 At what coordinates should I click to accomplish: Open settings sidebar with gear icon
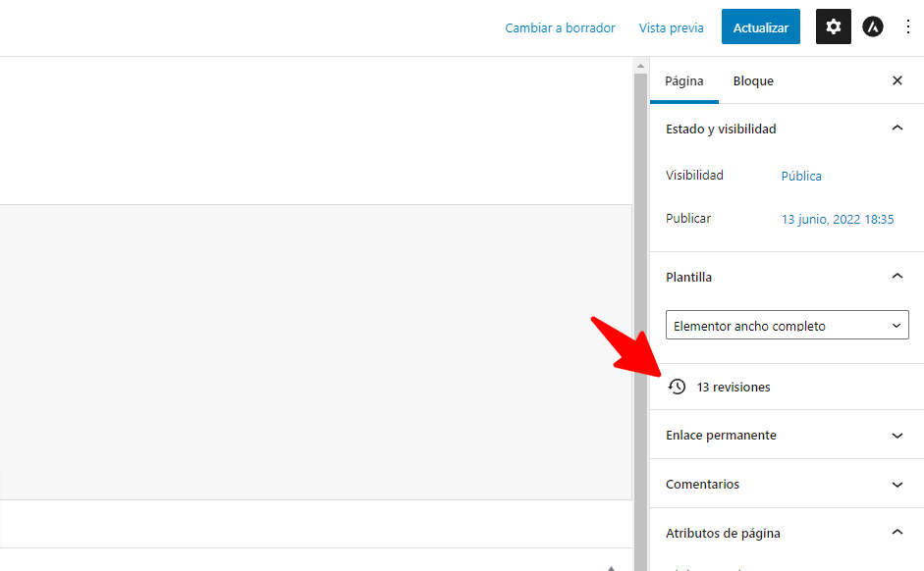pos(834,26)
